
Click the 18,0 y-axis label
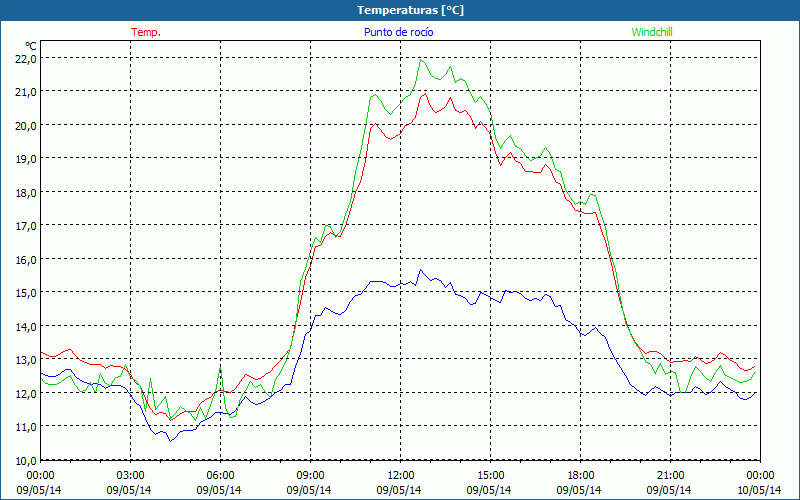26,192
